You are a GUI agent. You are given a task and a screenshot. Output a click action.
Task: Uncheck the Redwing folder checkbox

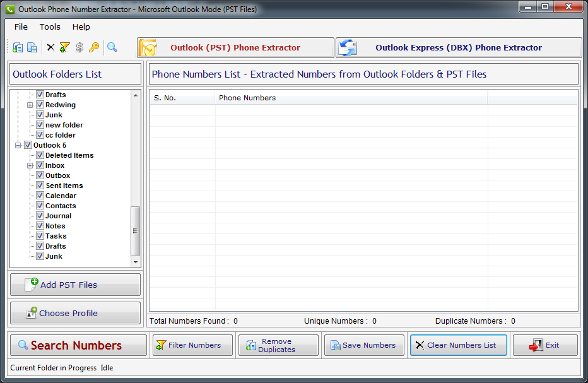[x=40, y=105]
